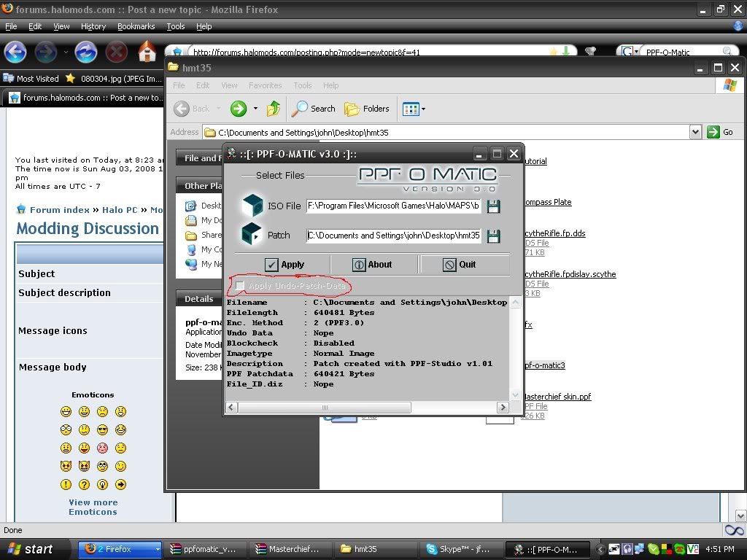747x560 pixels.
Task: Open Most Visited bookmarks folder
Action: click(31, 78)
